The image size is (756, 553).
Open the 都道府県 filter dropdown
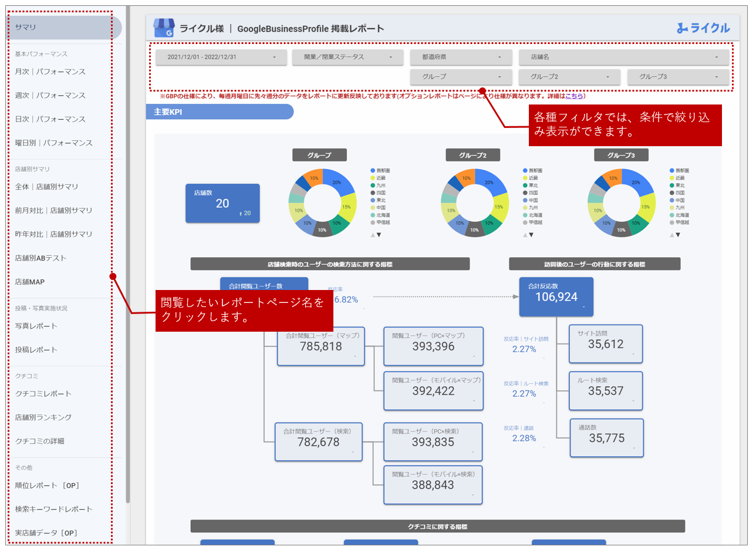coord(462,58)
